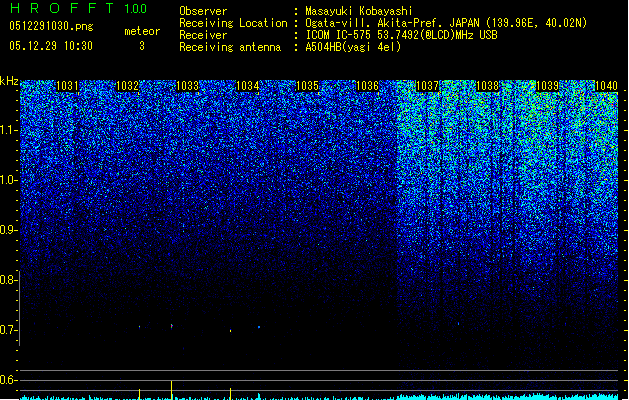Click the 0.6 kHz axis label
Image resolution: width=629 pixels, height=400 pixels.
(x=9, y=380)
